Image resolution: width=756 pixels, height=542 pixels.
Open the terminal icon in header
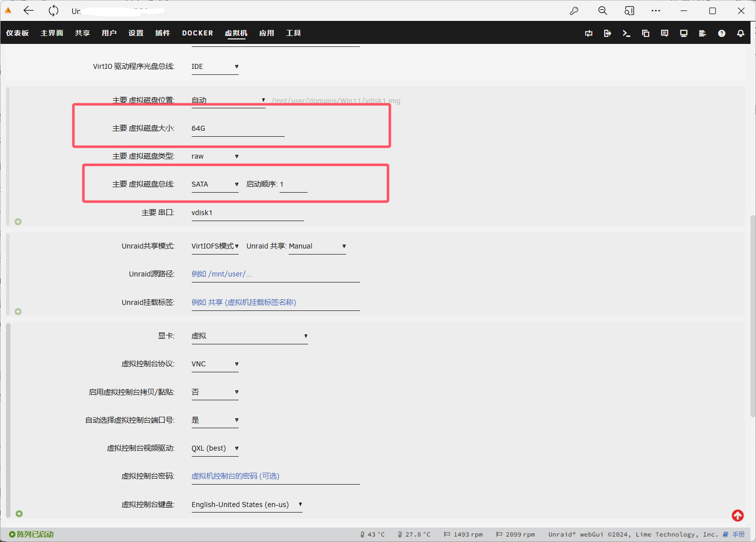[626, 33]
